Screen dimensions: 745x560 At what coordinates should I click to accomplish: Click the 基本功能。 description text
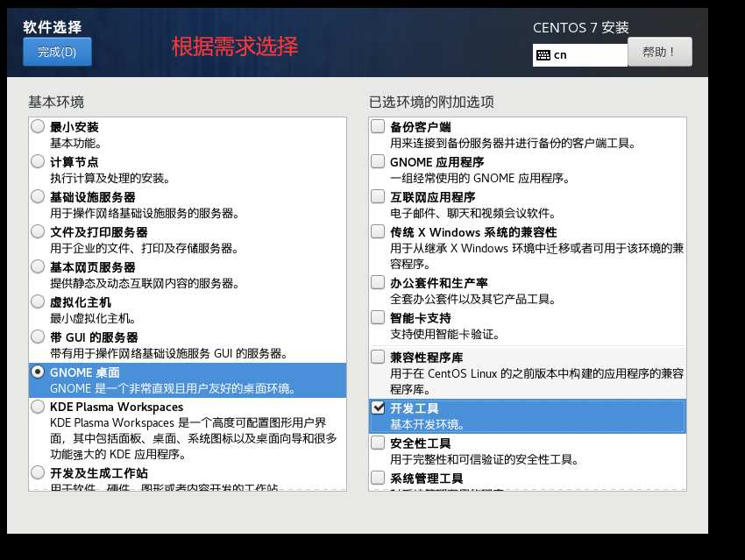(75, 143)
